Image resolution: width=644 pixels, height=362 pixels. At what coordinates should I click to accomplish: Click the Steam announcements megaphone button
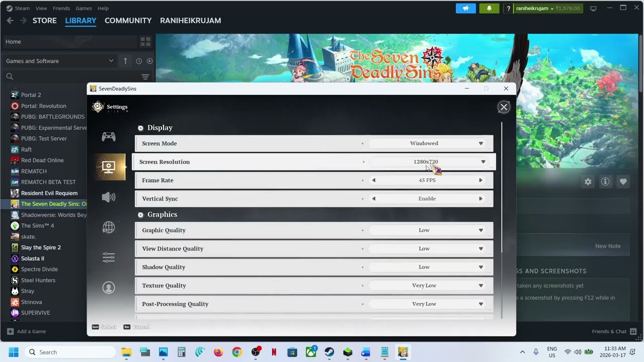pos(466,8)
